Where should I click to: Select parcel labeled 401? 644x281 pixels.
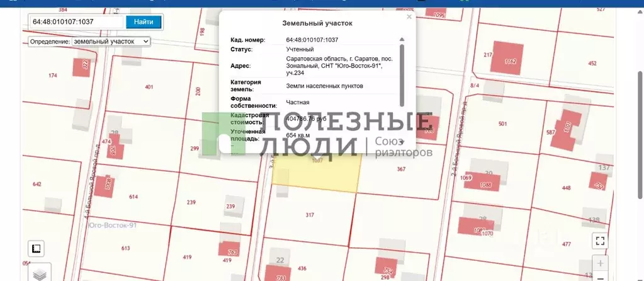click(149, 87)
